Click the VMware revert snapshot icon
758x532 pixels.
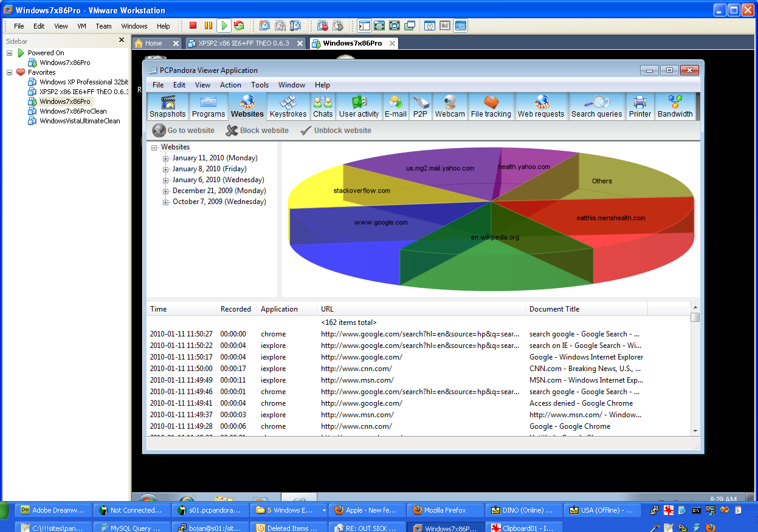[280, 26]
